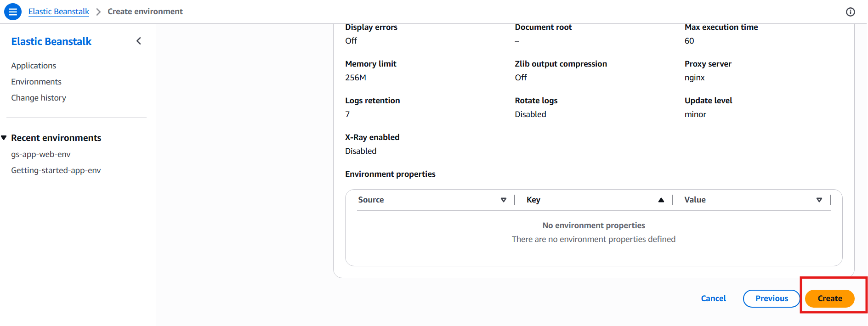Image resolution: width=868 pixels, height=326 pixels.
Task: Click the breadcrumb chevron separator
Action: (x=98, y=12)
